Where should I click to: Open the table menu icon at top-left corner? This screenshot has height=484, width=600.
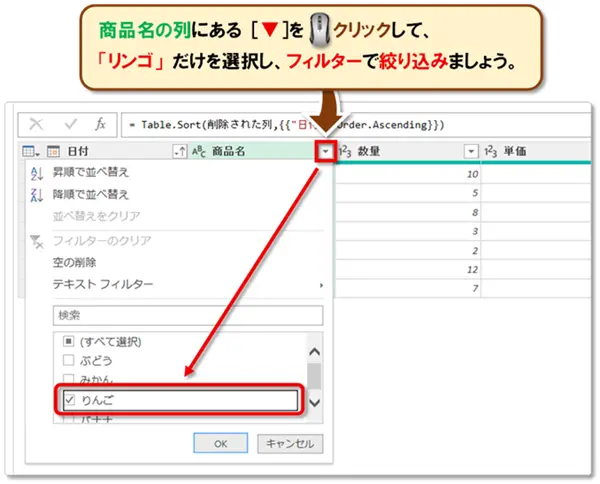click(31, 152)
